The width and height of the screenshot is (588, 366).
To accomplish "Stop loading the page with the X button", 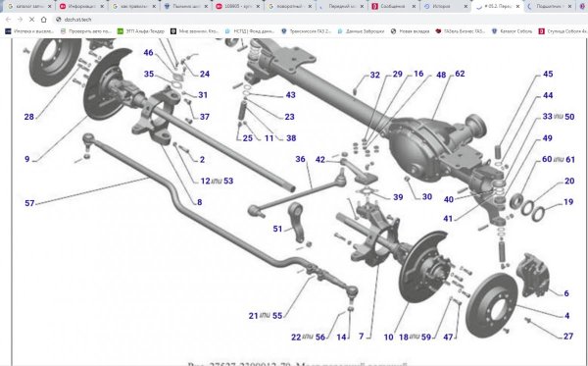I will pos(31,20).
